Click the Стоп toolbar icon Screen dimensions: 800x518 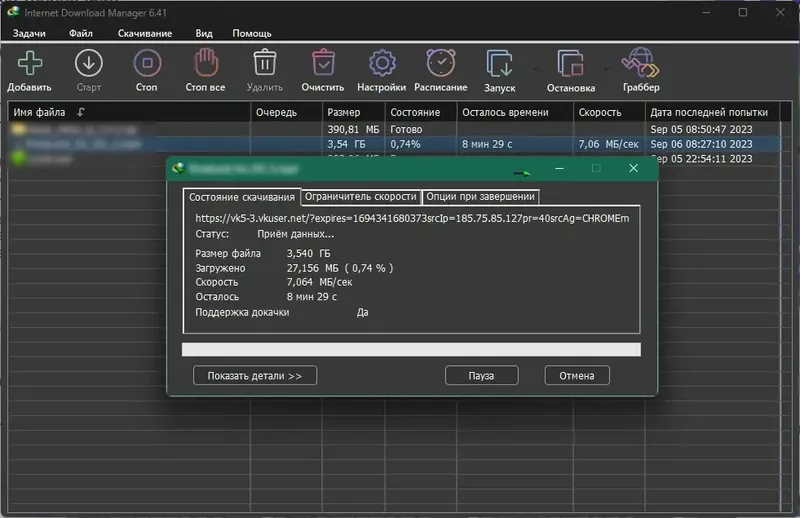tap(147, 63)
